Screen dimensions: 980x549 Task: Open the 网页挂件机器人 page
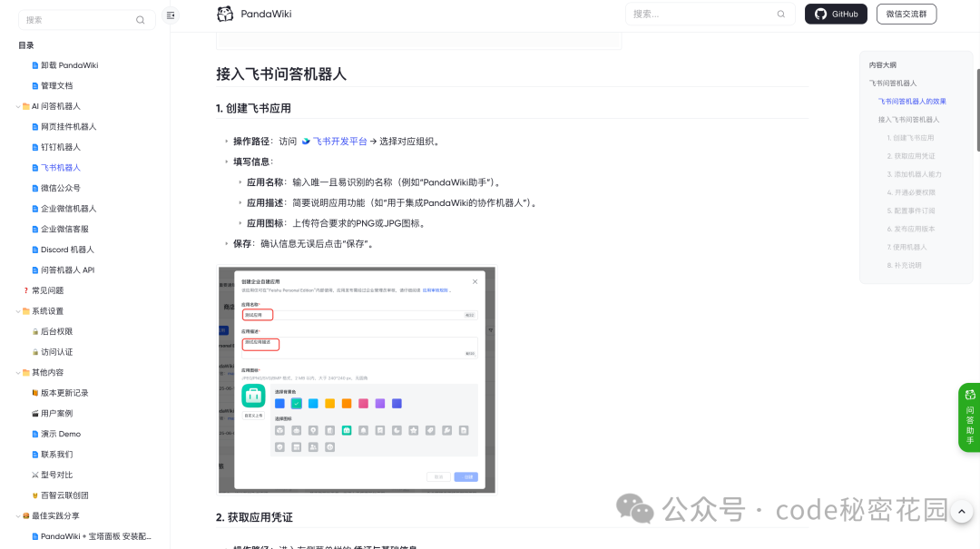(x=69, y=126)
